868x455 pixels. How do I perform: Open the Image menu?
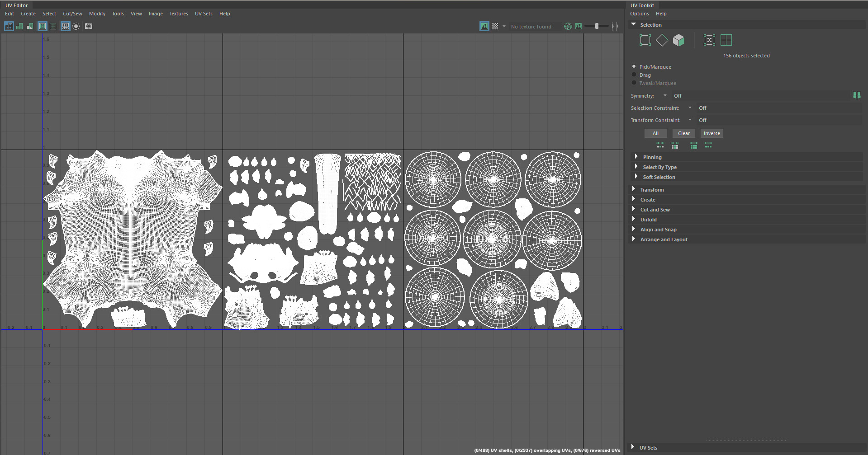point(156,14)
